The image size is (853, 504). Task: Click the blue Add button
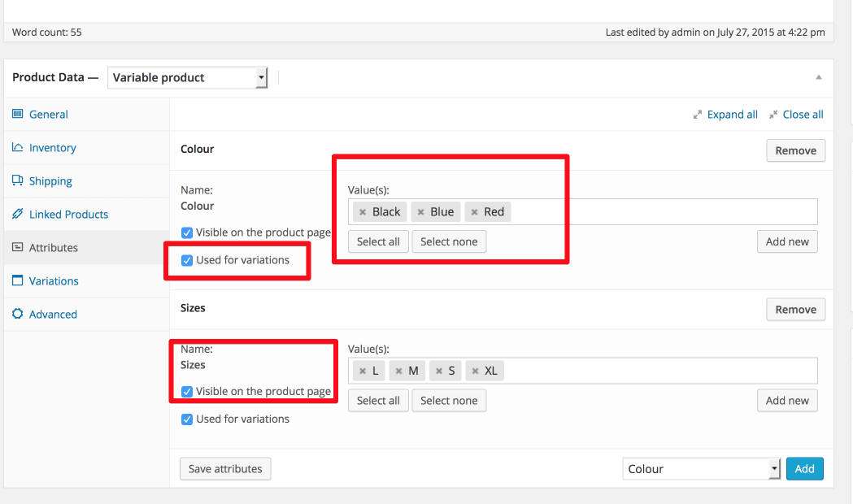click(x=804, y=469)
